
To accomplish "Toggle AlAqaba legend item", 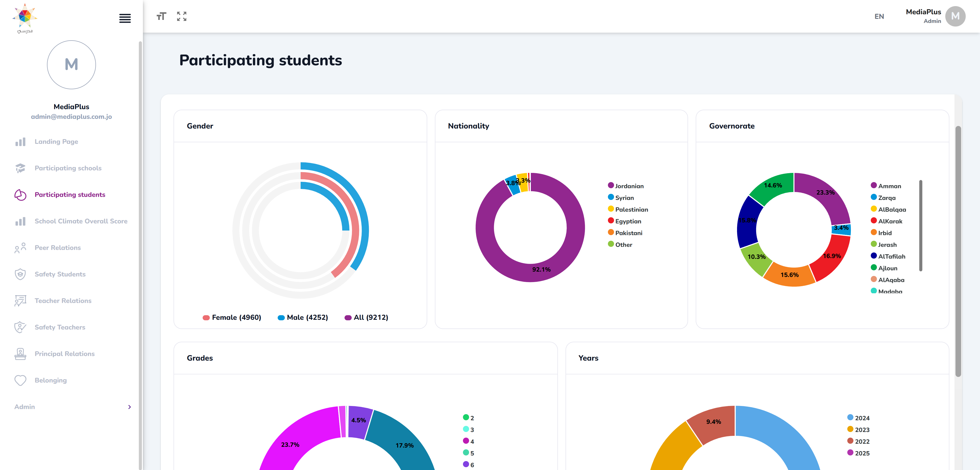I will pyautogui.click(x=888, y=280).
